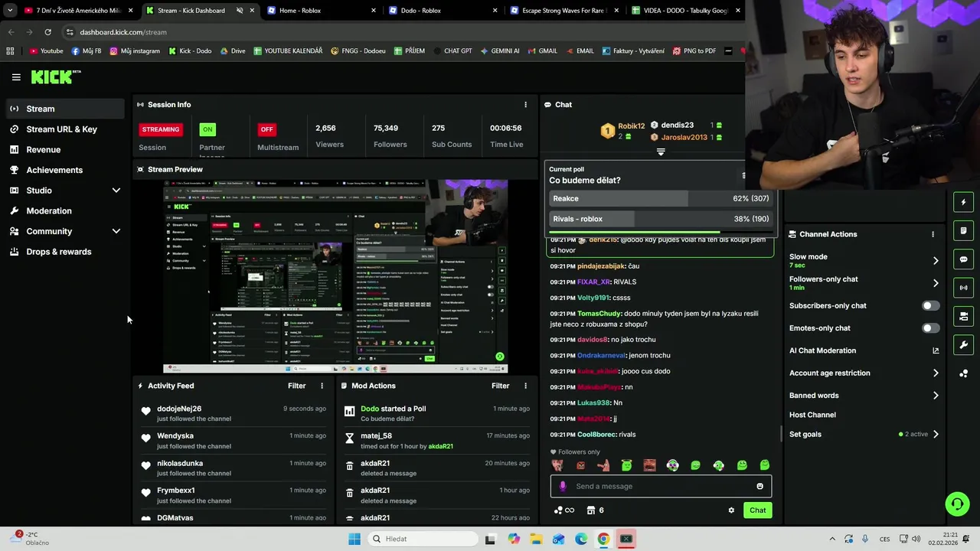980x551 pixels.
Task: Open the Mod Actions Filter
Action: pos(500,386)
